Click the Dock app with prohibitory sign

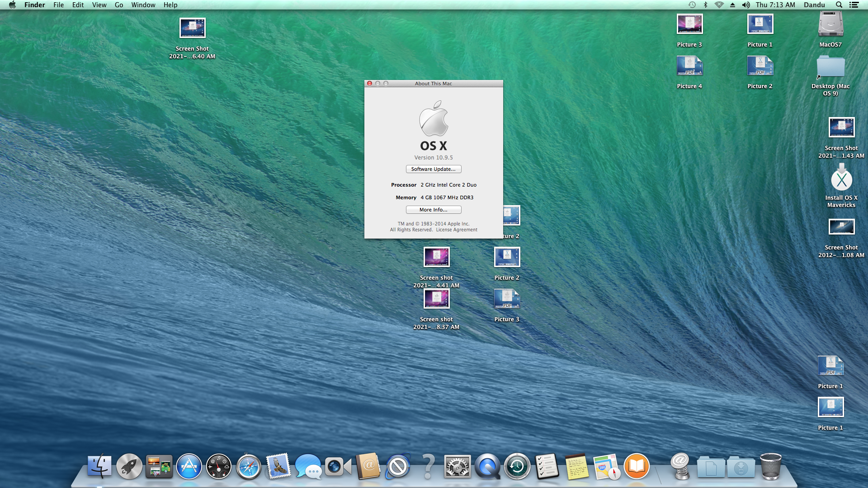pos(398,466)
